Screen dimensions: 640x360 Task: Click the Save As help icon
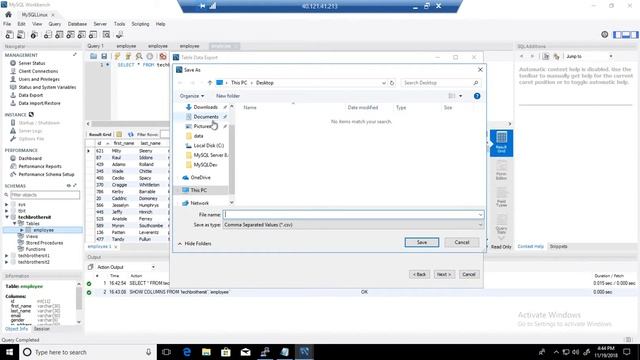(477, 96)
